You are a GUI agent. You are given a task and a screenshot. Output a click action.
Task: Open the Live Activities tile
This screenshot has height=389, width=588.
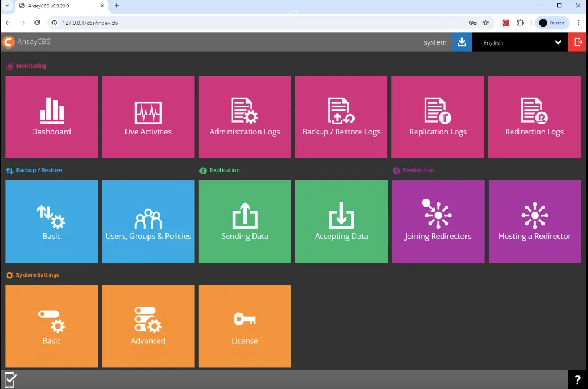pos(148,116)
